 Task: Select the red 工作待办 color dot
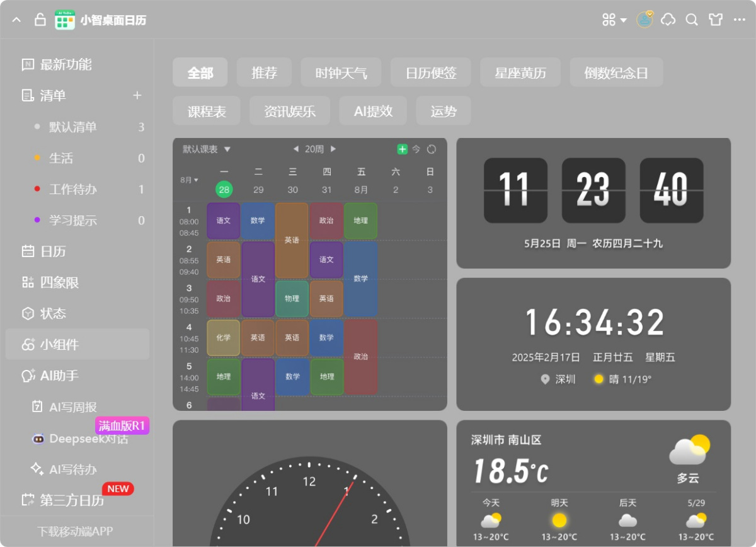pyautogui.click(x=38, y=189)
